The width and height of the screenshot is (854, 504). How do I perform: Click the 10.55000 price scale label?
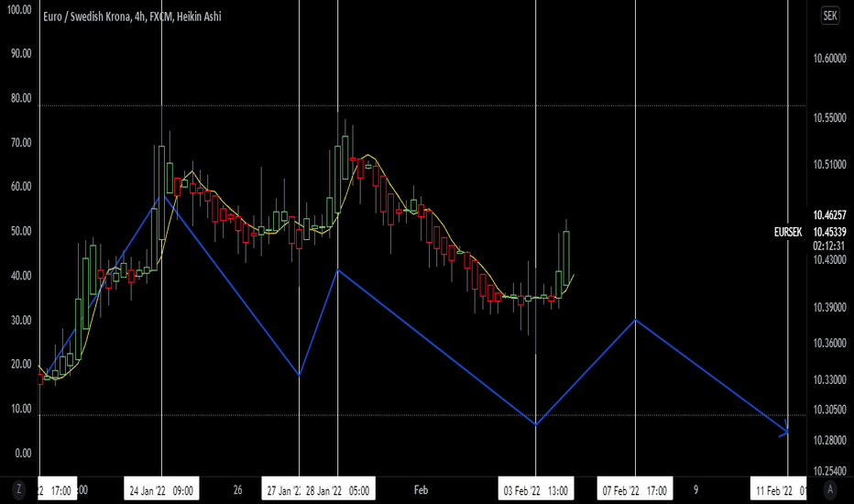click(829, 117)
